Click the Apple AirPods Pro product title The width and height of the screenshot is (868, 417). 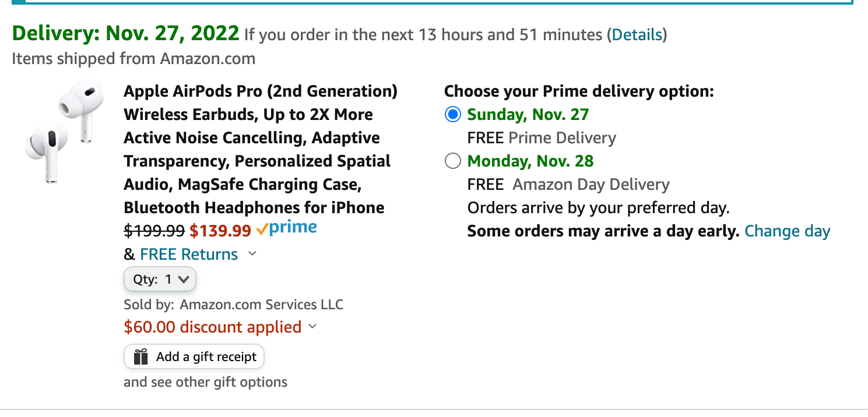(x=260, y=149)
